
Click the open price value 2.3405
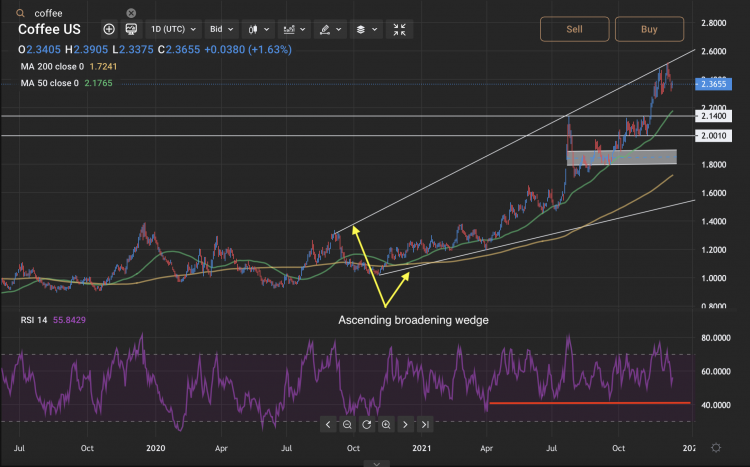click(x=44, y=50)
